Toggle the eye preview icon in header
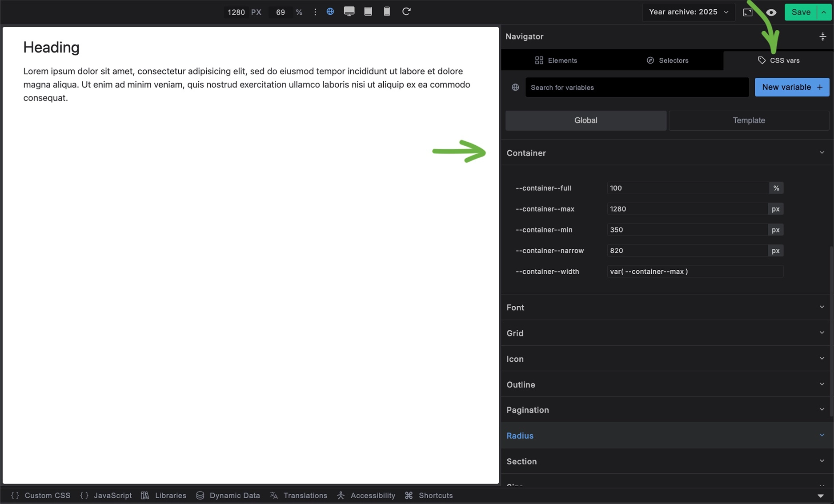This screenshot has height=504, width=834. [771, 12]
